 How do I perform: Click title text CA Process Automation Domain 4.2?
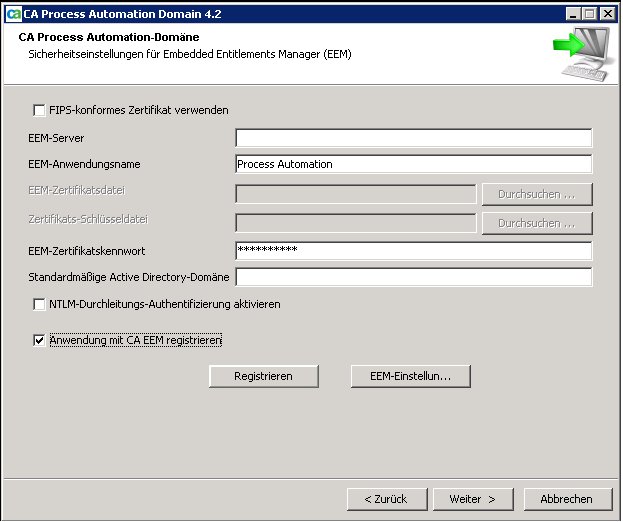122,14
